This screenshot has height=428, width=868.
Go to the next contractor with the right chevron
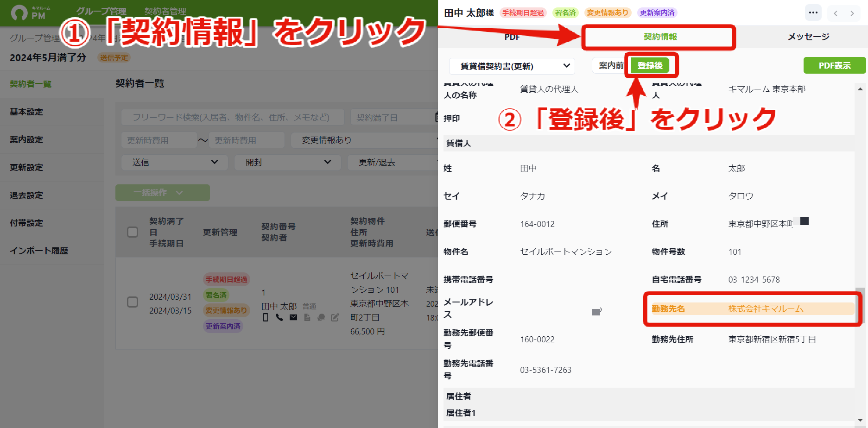[x=852, y=13]
